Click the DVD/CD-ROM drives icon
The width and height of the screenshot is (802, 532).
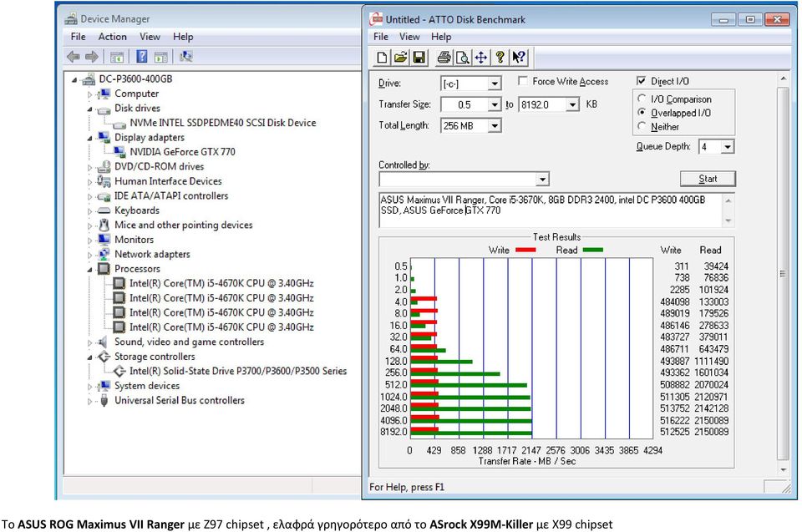click(104, 167)
